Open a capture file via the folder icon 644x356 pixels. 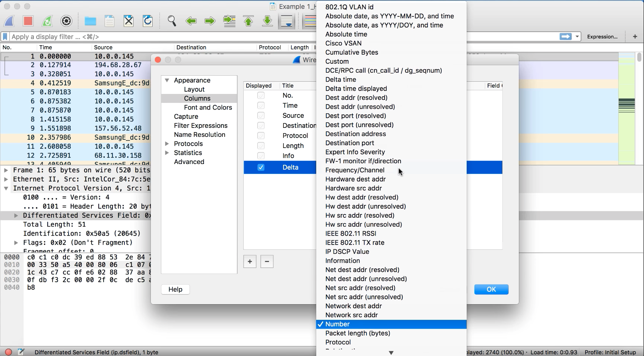(x=90, y=21)
